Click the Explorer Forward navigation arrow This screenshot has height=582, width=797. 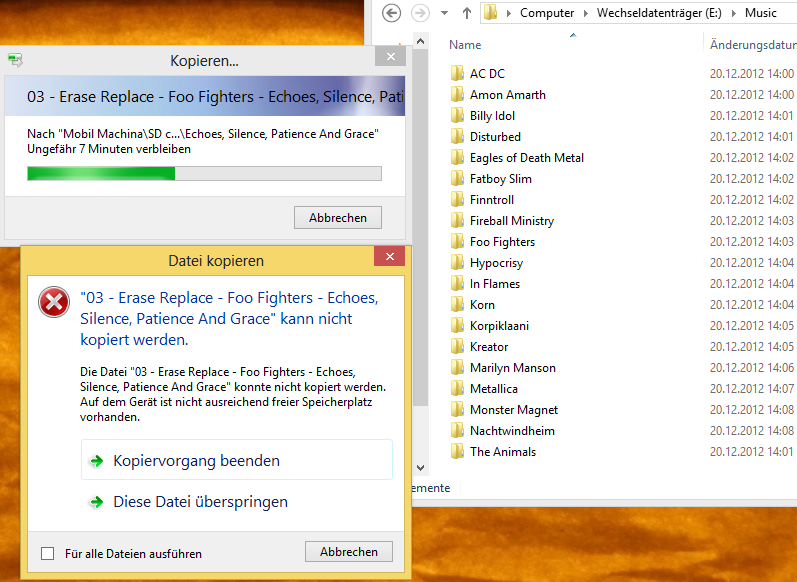click(x=420, y=13)
